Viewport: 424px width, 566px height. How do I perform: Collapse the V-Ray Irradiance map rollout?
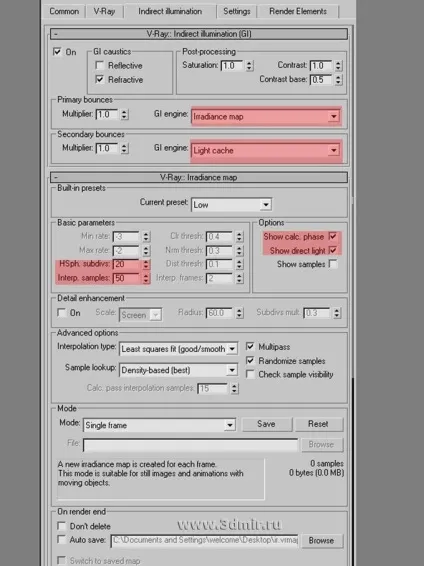coord(199,177)
